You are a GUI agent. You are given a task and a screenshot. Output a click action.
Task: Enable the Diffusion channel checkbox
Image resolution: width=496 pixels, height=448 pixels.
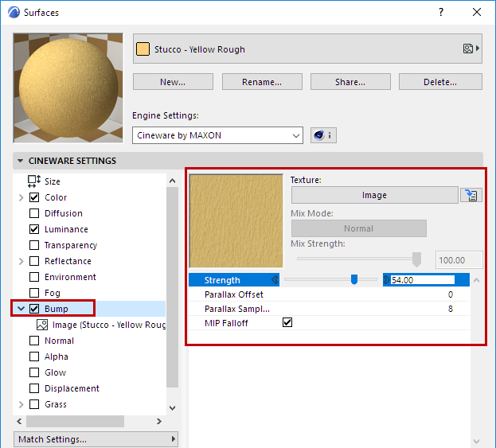click(34, 213)
